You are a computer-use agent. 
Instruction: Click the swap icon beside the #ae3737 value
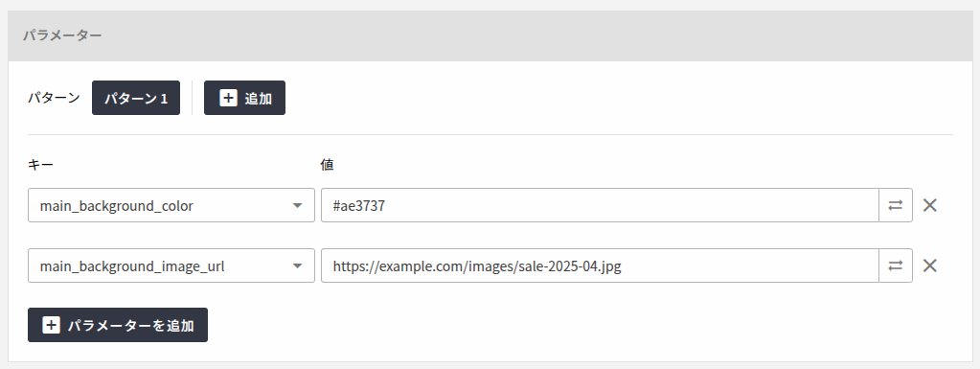click(x=896, y=205)
